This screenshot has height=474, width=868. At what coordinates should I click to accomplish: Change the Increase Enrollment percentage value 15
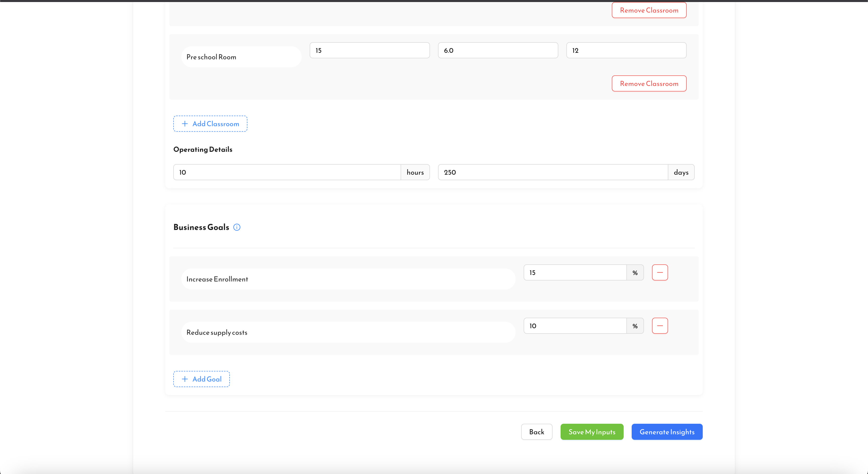(575, 272)
